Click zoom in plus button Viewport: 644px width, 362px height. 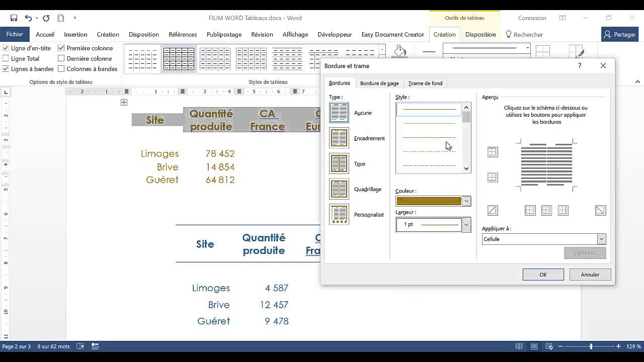[618, 346]
